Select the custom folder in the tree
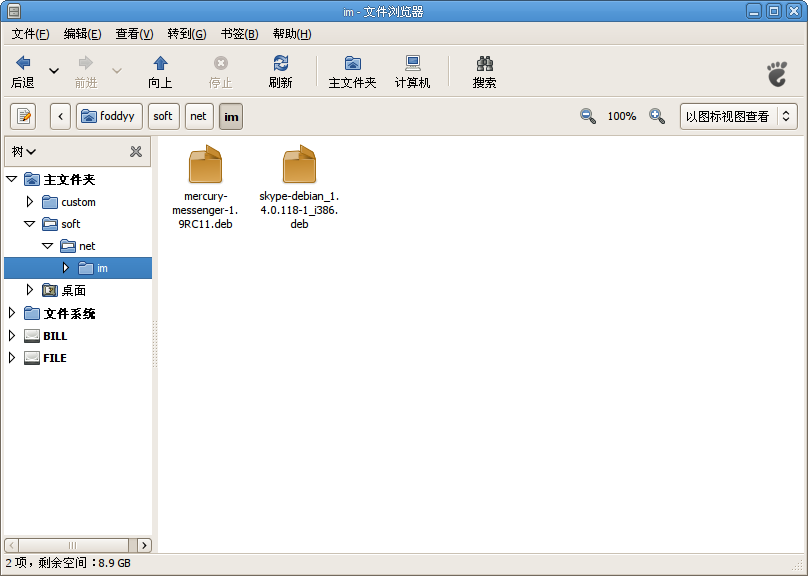 pyautogui.click(x=69, y=201)
